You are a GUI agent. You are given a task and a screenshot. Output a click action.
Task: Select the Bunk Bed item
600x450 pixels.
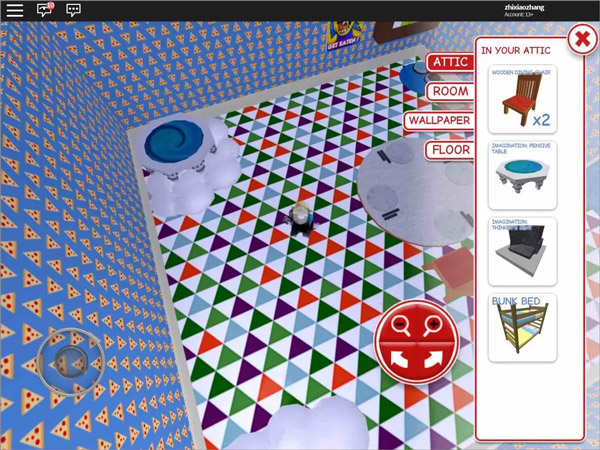click(522, 327)
